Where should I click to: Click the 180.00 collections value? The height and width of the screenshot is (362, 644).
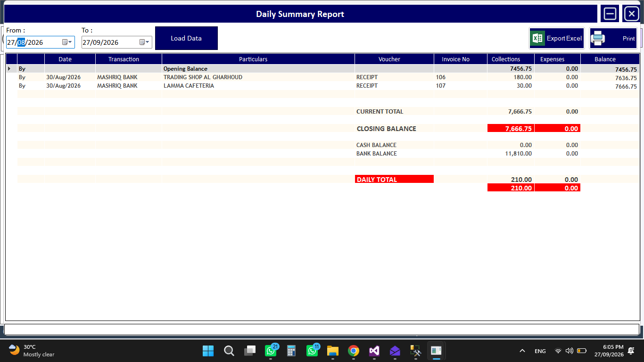[511, 77]
